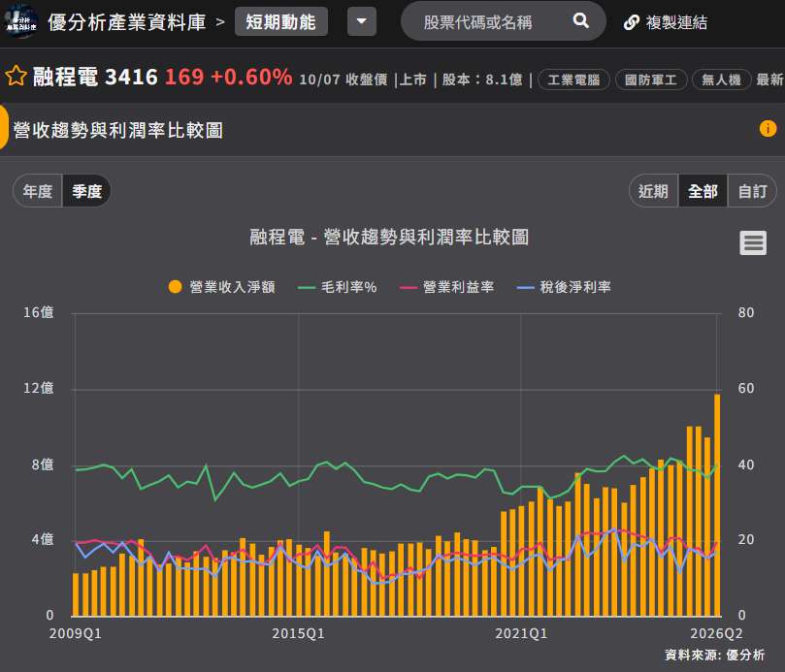
Task: Open the chart hamburger export menu
Action: [752, 243]
